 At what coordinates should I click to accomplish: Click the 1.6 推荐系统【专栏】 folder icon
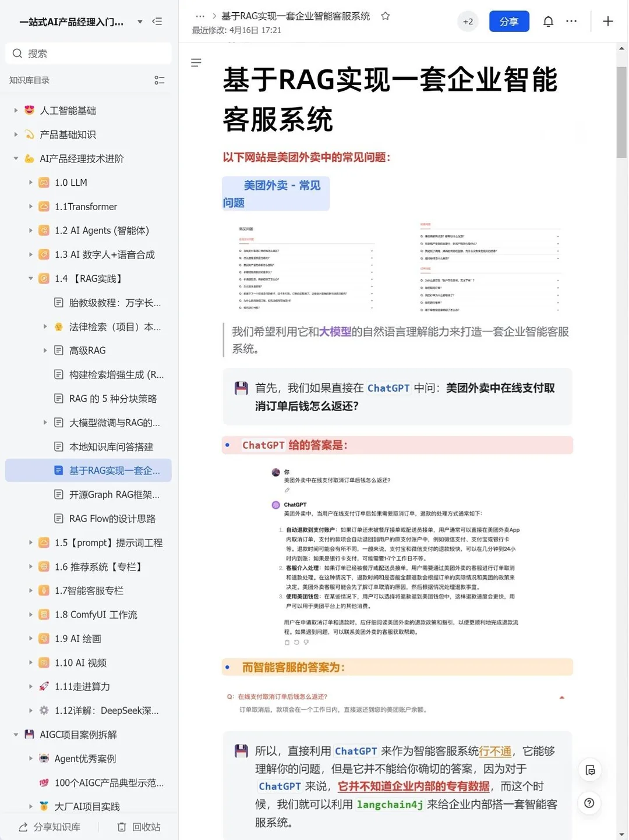click(44, 566)
